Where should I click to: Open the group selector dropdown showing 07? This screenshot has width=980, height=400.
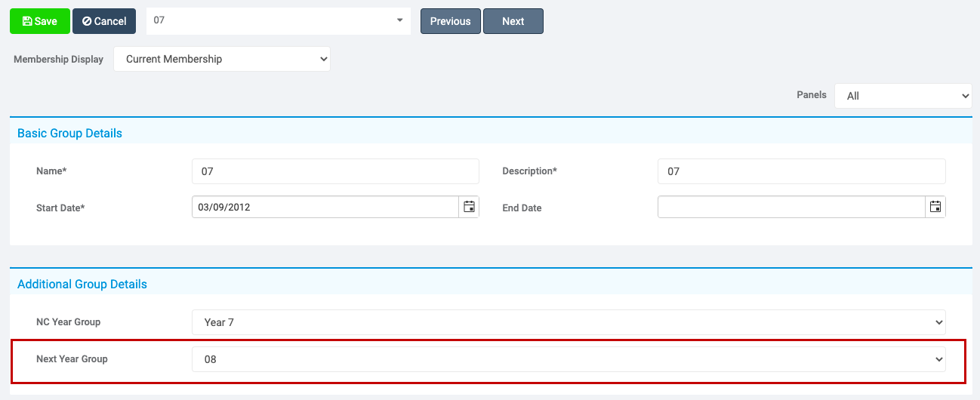click(278, 21)
